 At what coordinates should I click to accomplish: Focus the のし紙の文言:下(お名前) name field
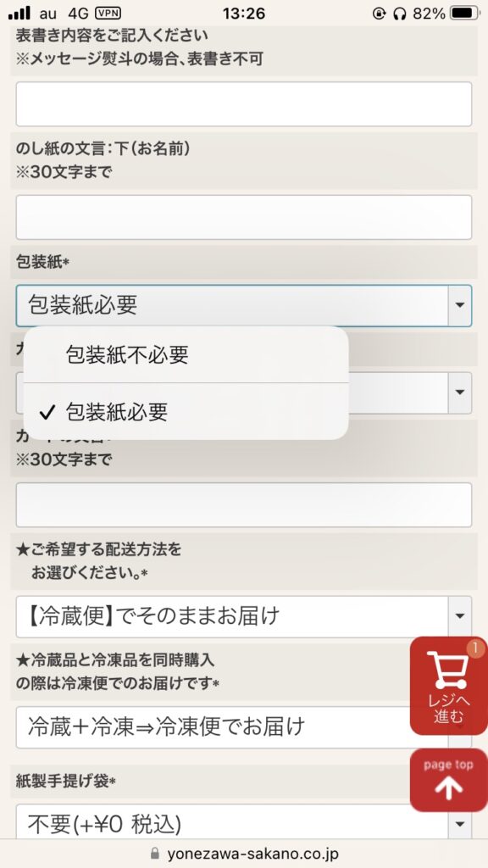tap(243, 217)
